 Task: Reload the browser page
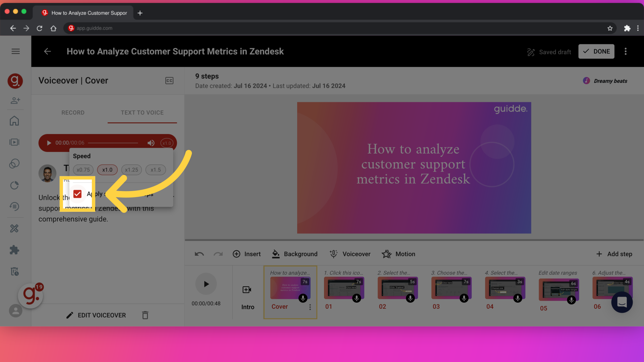pyautogui.click(x=40, y=28)
